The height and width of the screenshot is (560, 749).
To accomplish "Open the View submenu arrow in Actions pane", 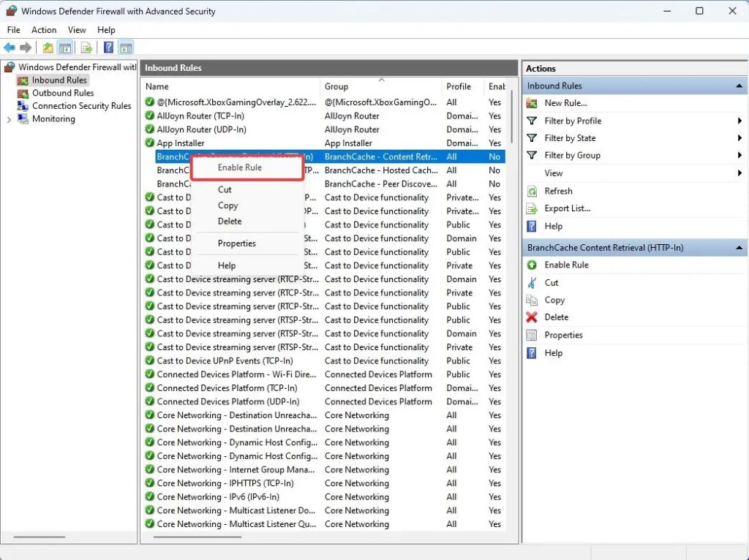I will point(739,173).
